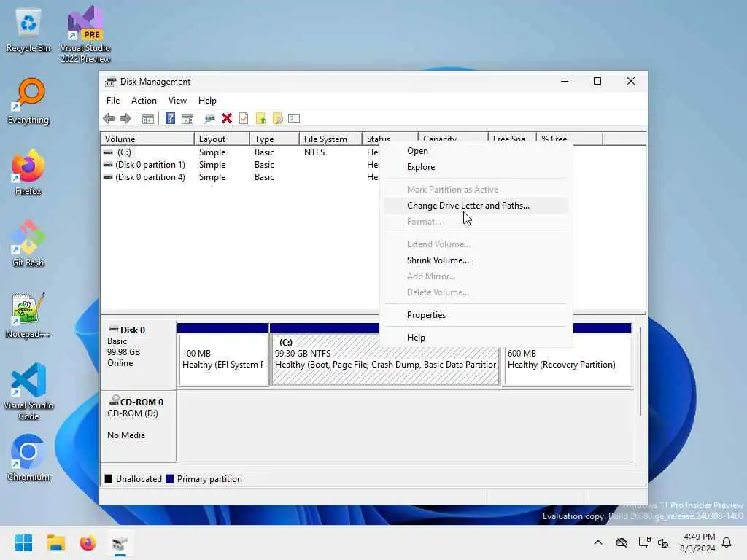Select the Notepad++ desktop icon
747x560 pixels.
(x=28, y=315)
